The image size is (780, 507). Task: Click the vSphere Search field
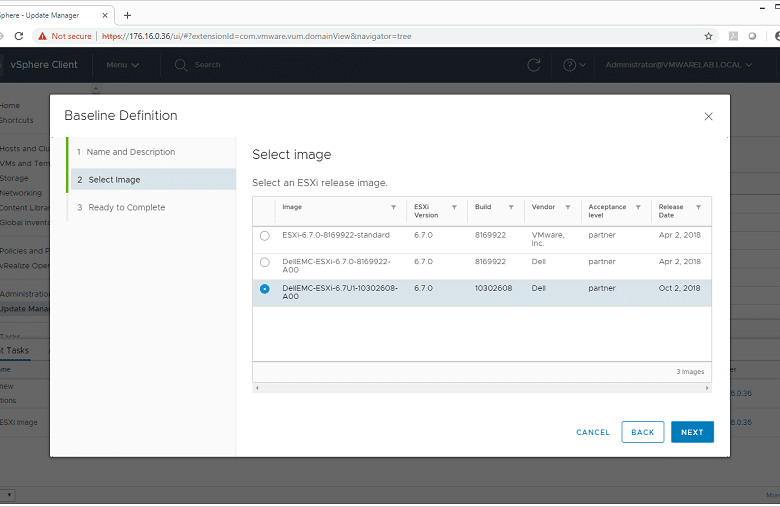207,65
